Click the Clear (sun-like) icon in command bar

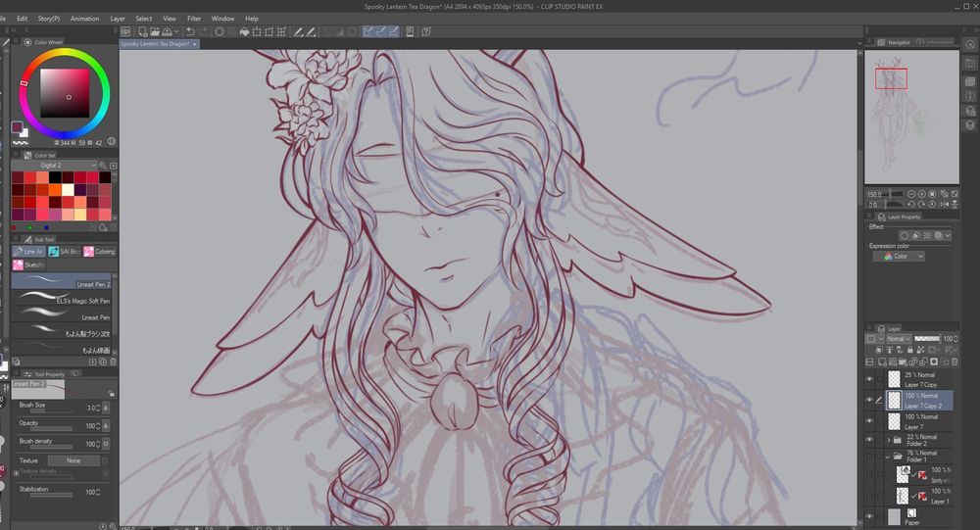coord(219,31)
